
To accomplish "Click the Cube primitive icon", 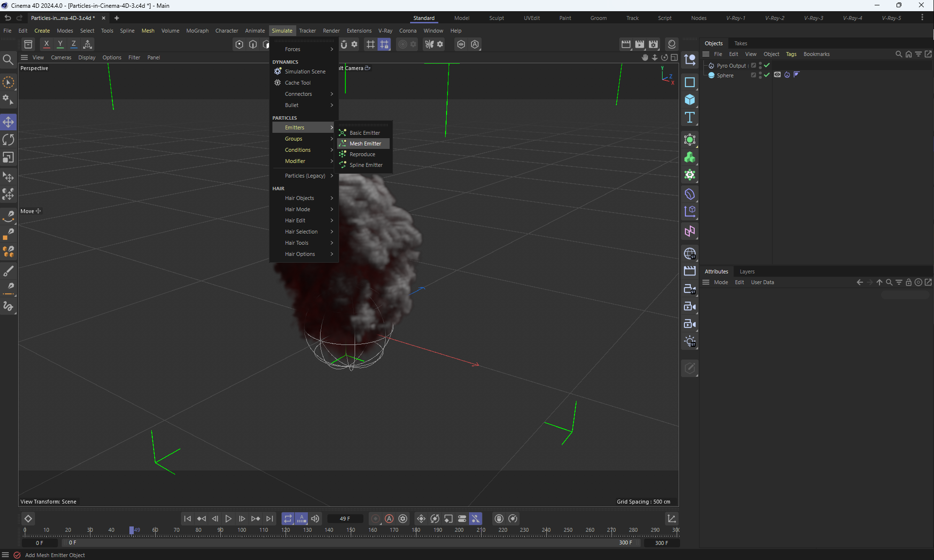I will [x=689, y=100].
